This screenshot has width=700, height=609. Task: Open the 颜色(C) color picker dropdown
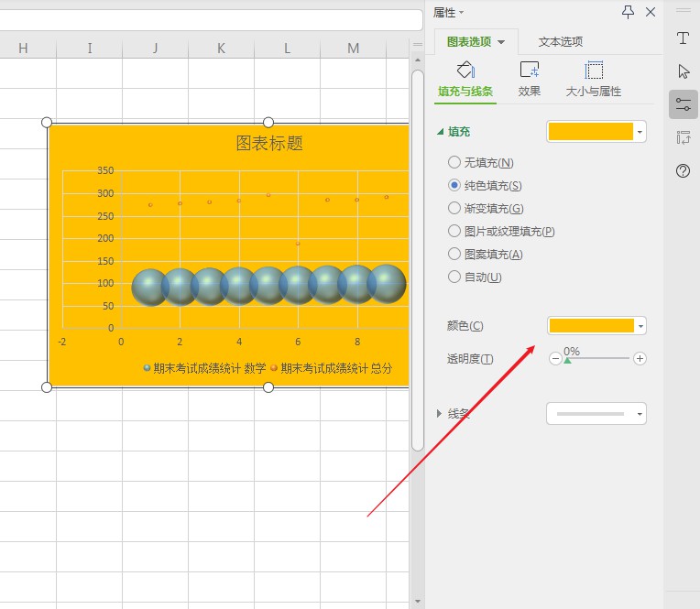tap(641, 326)
